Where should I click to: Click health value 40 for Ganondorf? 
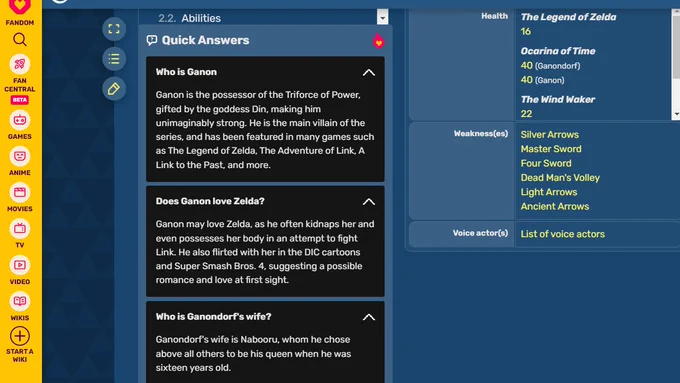[526, 65]
